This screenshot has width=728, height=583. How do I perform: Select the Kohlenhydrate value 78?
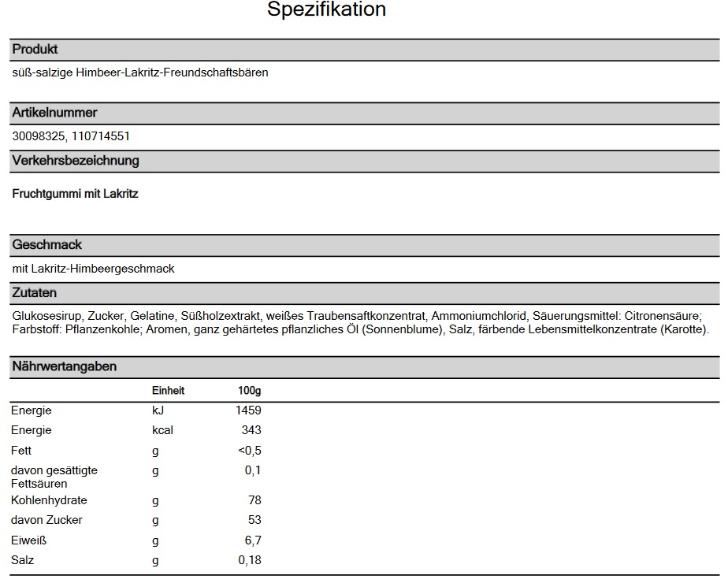pyautogui.click(x=254, y=500)
